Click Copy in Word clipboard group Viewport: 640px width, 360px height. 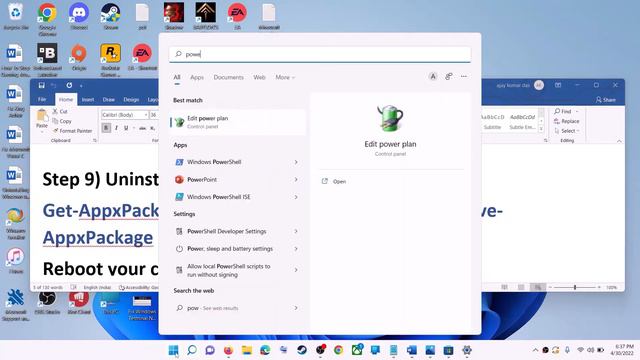(62, 121)
